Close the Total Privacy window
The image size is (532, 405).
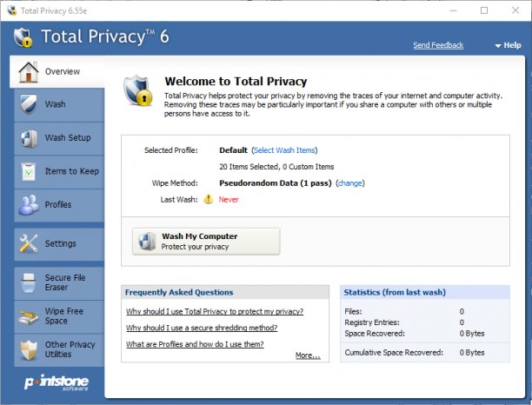[515, 10]
